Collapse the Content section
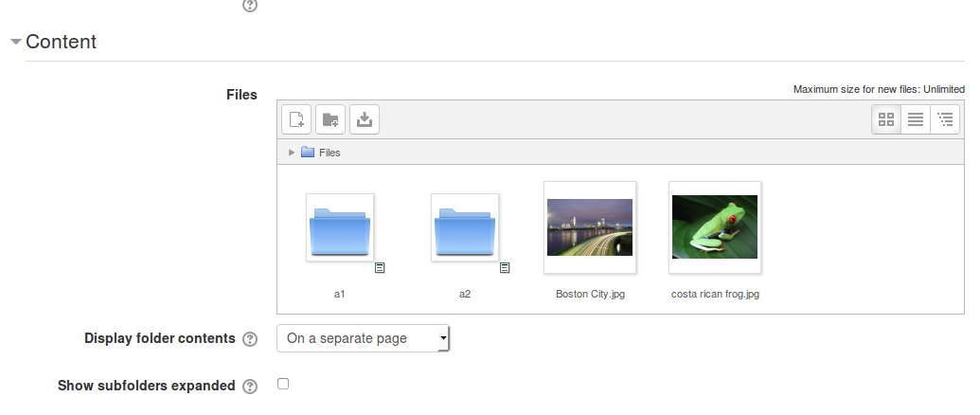This screenshot has width=980, height=415. [16, 43]
